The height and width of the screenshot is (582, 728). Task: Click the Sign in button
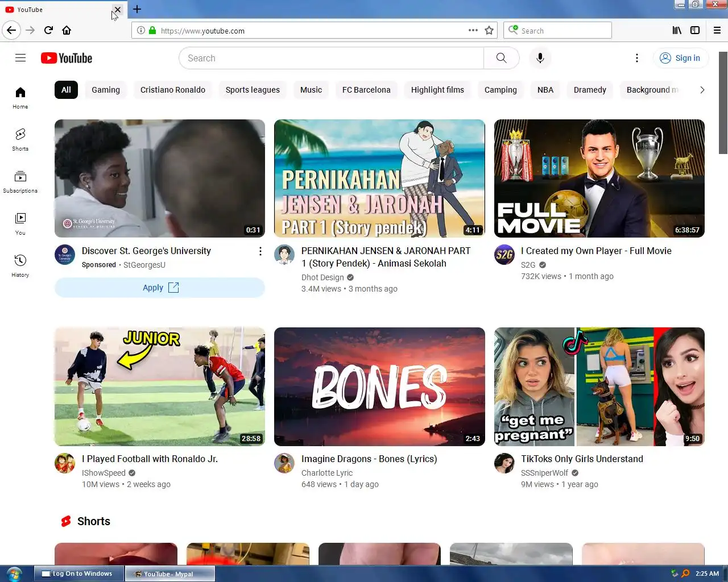click(x=680, y=58)
